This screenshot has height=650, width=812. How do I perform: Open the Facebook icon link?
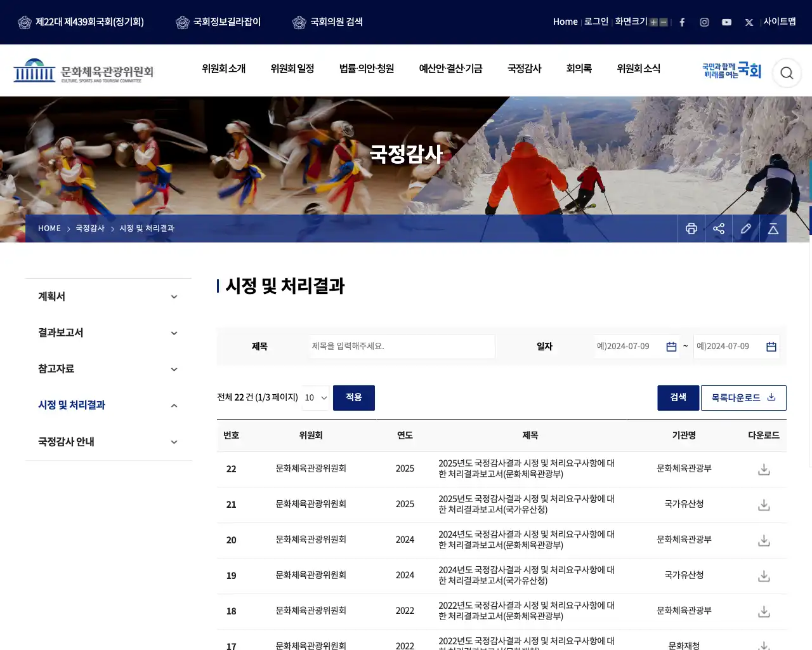pyautogui.click(x=682, y=22)
